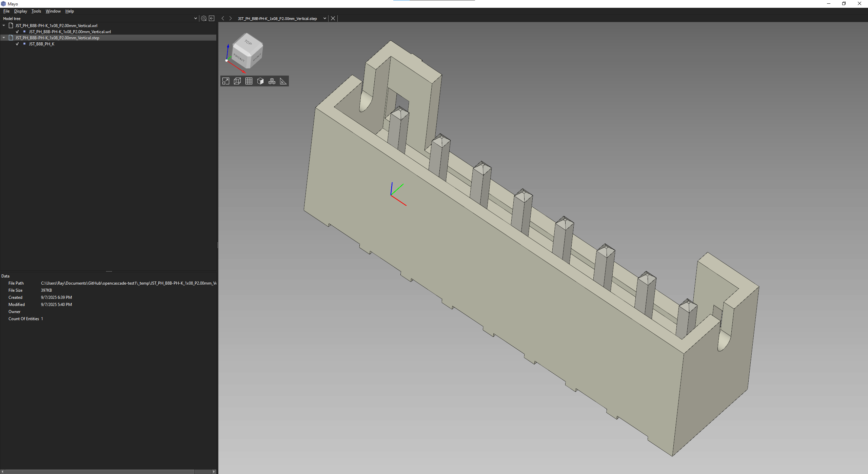Open the Display menu
This screenshot has width=868, height=474.
(20, 11)
